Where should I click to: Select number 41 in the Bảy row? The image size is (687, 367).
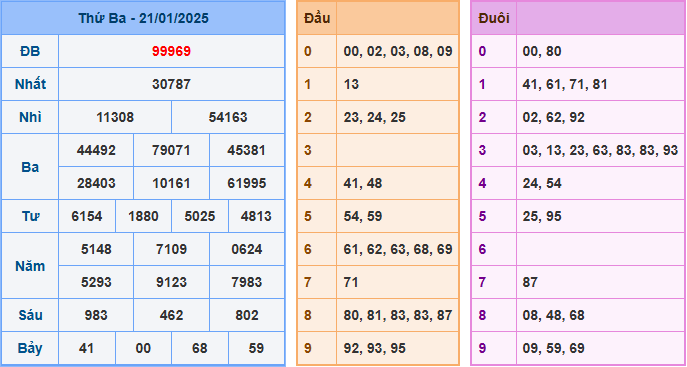(87, 348)
